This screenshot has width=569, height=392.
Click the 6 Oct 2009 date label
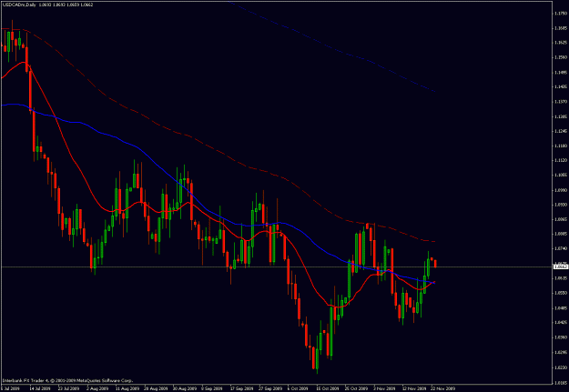coord(296,388)
